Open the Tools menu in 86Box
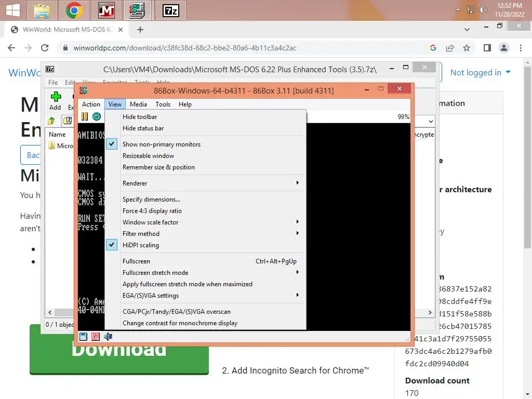532x399 pixels. coord(163,104)
